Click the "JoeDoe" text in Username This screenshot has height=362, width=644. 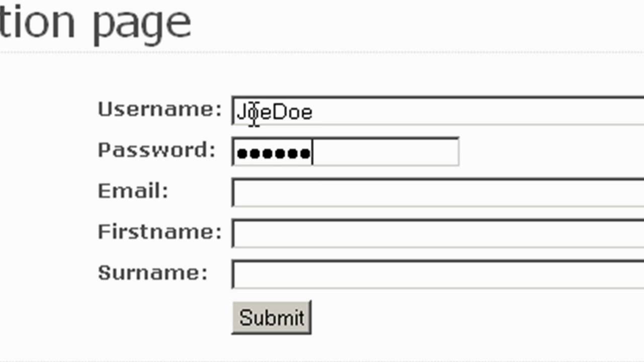[x=275, y=112]
